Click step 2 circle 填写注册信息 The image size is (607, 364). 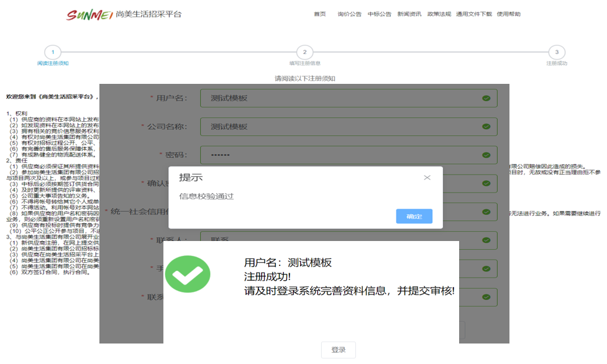coord(304,53)
